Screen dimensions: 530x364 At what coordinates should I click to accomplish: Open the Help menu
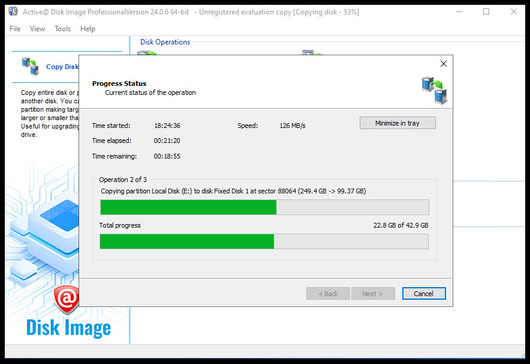pos(88,29)
